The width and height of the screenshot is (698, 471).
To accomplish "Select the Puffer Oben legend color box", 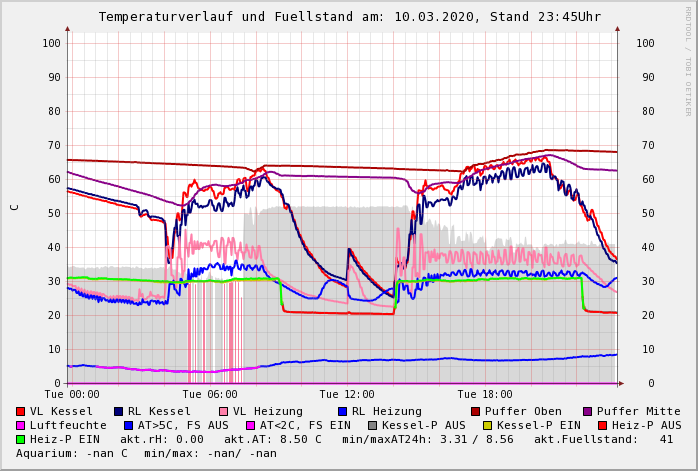I will click(475, 411).
